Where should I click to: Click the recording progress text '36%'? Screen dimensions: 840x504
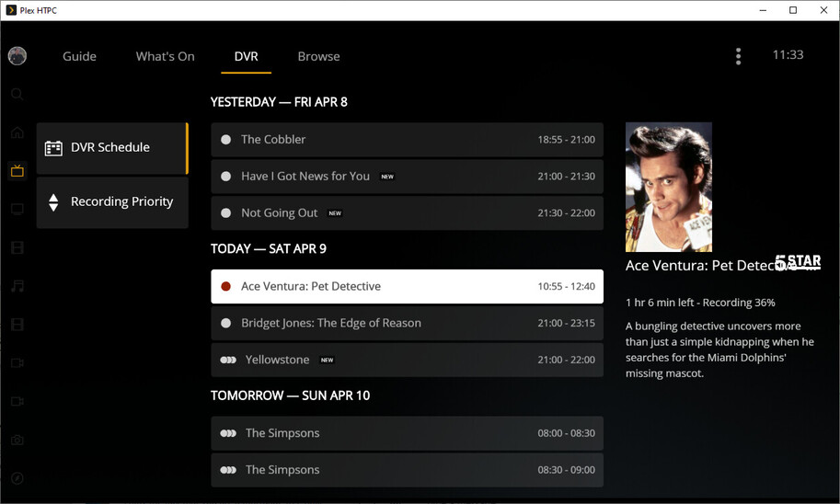tap(765, 303)
